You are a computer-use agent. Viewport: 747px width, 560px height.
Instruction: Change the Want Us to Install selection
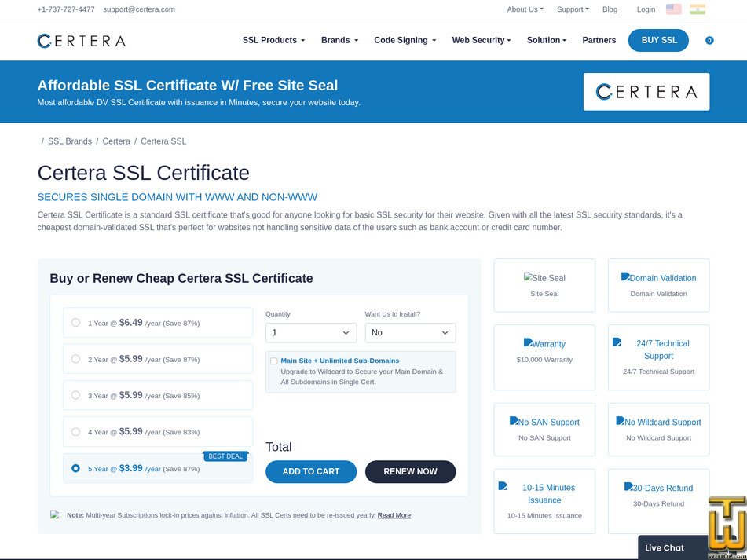[410, 332]
